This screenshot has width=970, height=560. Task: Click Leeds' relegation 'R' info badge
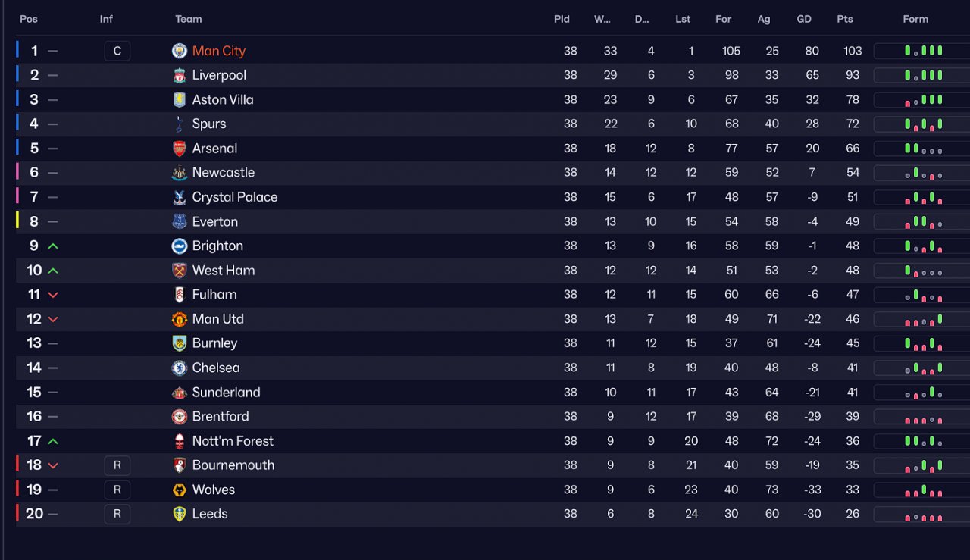point(117,514)
